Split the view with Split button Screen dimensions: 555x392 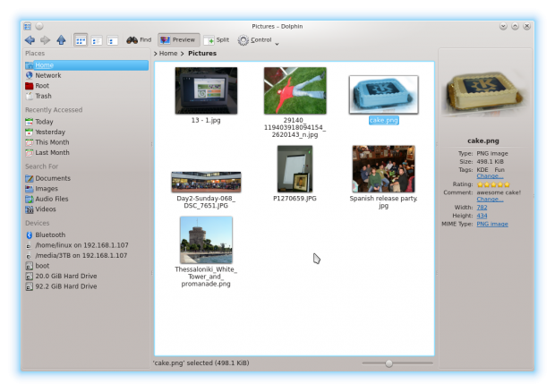click(217, 40)
